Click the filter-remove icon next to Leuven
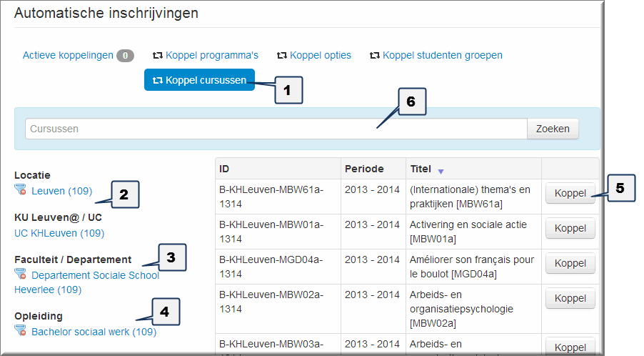Image resolution: width=644 pixels, height=356 pixels. pos(21,190)
